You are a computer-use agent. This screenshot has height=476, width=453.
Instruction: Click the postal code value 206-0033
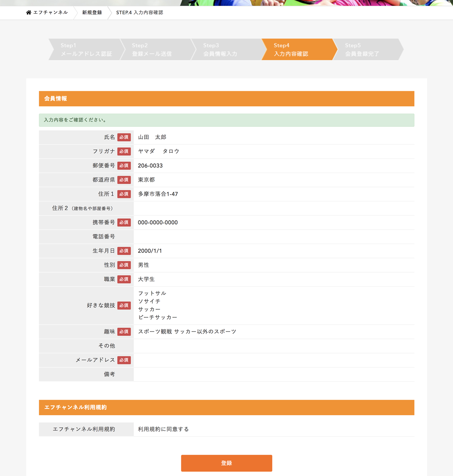(x=150, y=166)
